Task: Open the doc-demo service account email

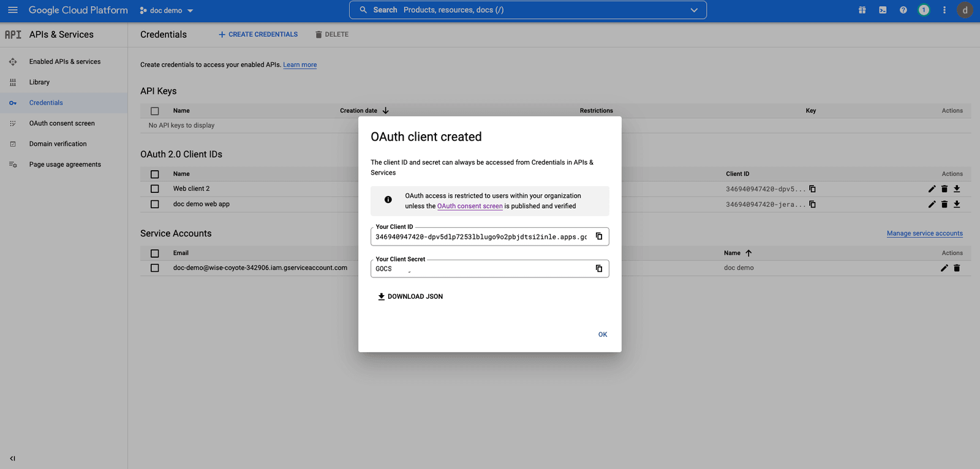Action: [260, 268]
